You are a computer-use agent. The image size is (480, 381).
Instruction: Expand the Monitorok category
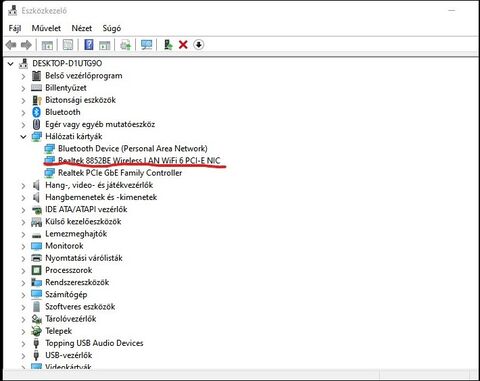pos(23,247)
